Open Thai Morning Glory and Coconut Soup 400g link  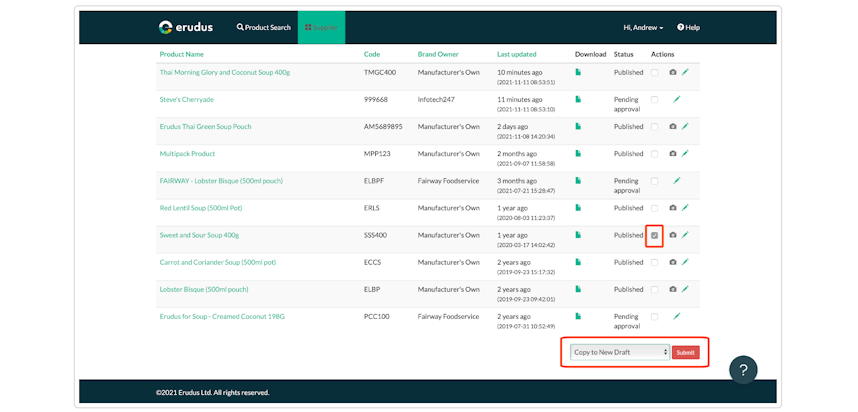225,72
